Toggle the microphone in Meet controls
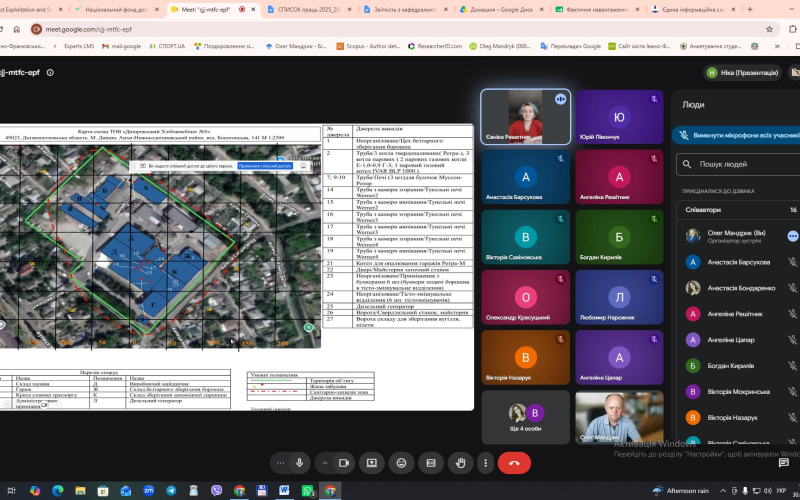Screen dimensions: 800x500 tap(299, 463)
